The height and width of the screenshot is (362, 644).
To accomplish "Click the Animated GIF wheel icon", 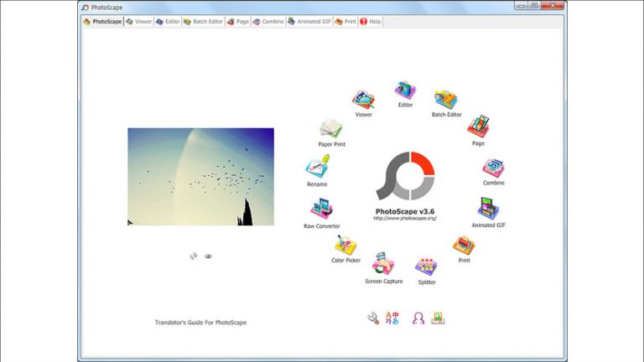I will point(489,209).
